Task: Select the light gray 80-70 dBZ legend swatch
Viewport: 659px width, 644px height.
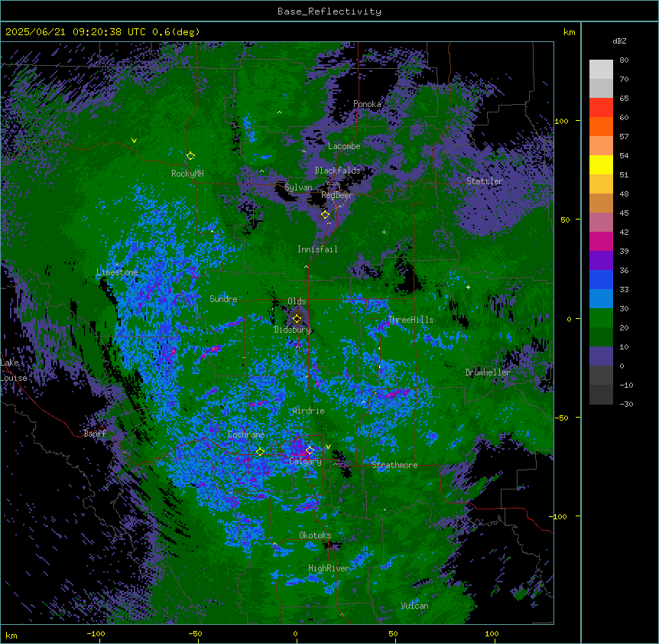Action: pos(601,70)
